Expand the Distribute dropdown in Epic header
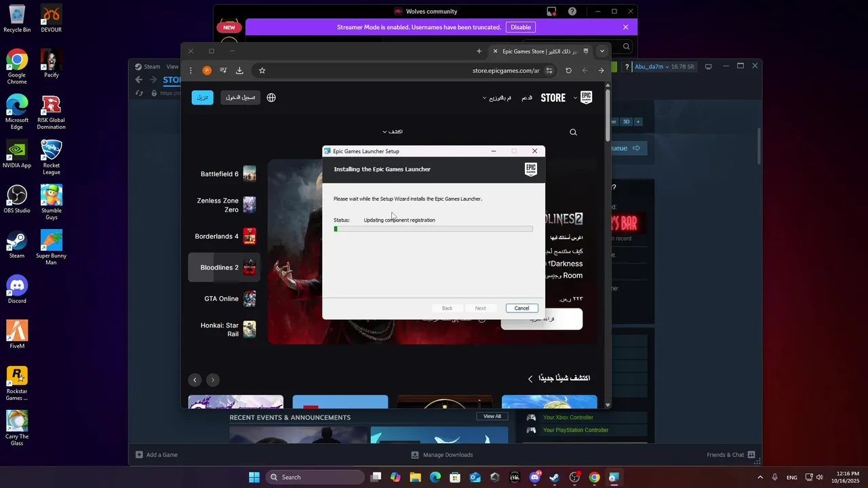 496,98
